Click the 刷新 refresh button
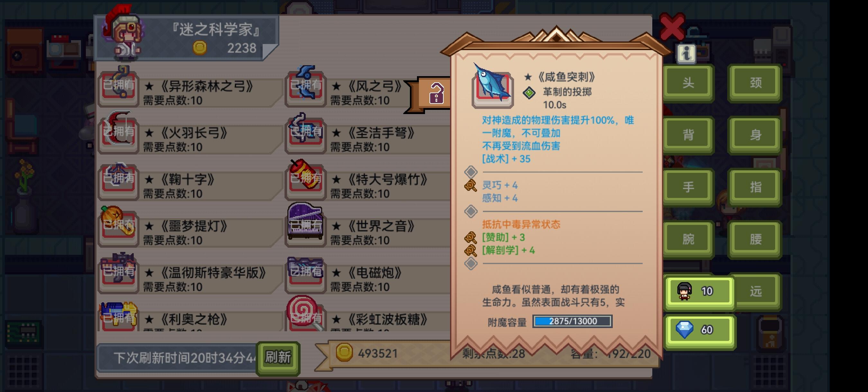This screenshot has height=392, width=868. pyautogui.click(x=278, y=357)
